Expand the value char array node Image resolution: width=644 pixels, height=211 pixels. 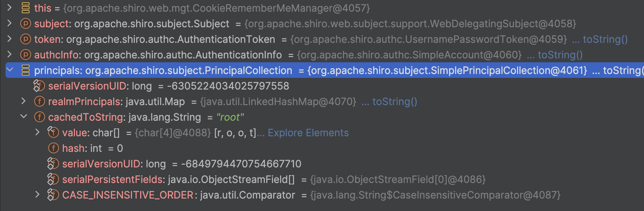coord(38,132)
